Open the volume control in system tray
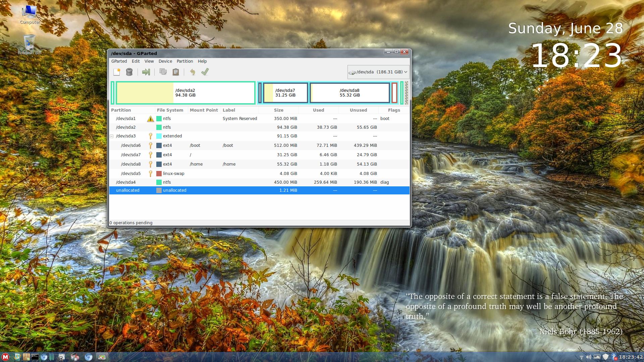 (589, 357)
